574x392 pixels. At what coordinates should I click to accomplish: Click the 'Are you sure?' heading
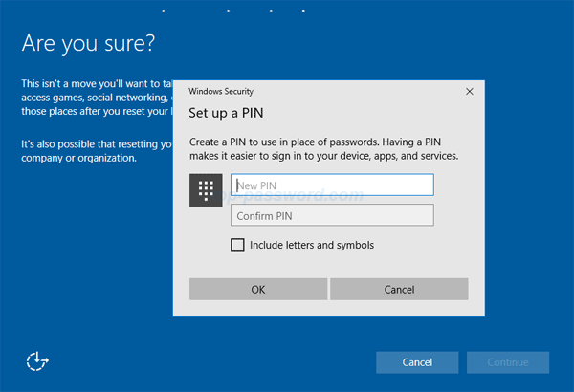(88, 43)
